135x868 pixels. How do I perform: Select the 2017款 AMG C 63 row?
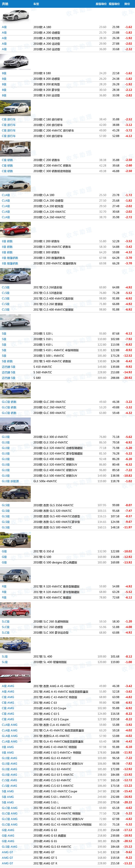[67, 703]
